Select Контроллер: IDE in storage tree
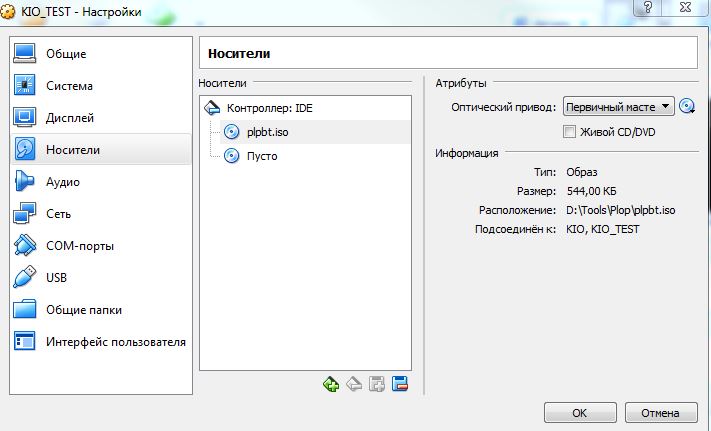 [275, 108]
